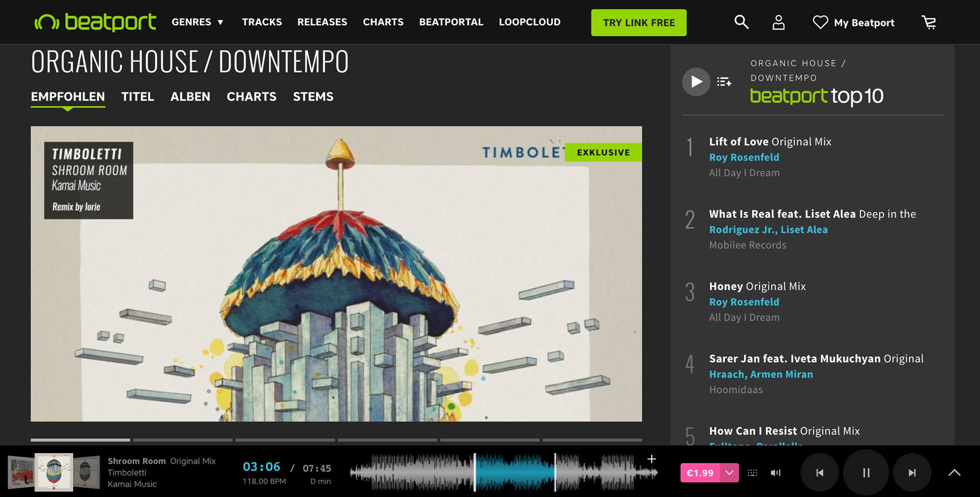Open track What Is Real feat. Liset Alea
This screenshot has height=497, width=980.
(x=813, y=214)
